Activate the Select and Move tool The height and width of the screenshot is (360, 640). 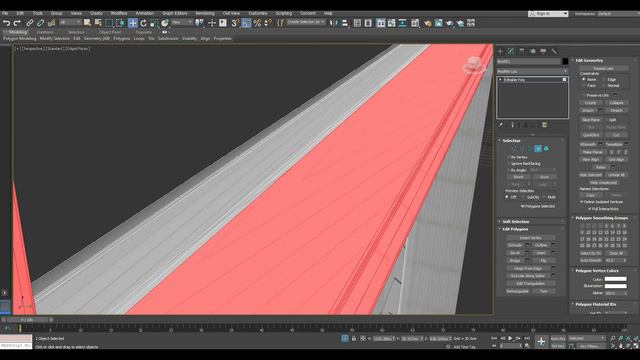pos(133,23)
